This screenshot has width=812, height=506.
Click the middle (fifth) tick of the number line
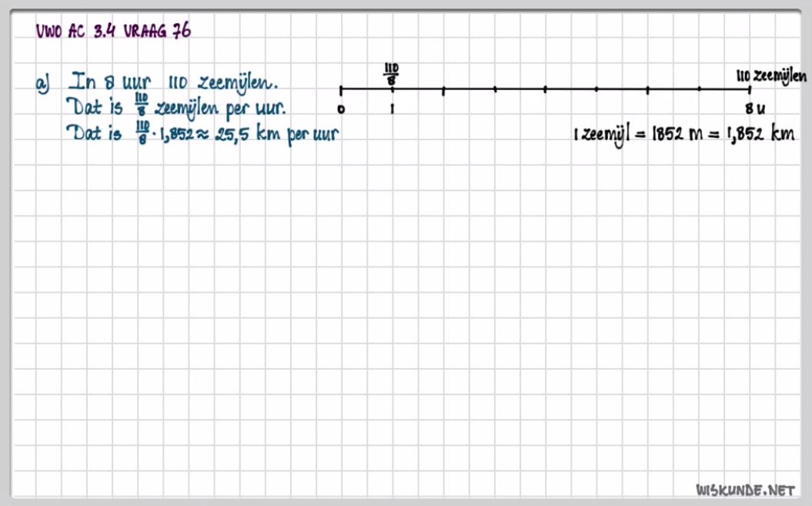pyautogui.click(x=545, y=89)
